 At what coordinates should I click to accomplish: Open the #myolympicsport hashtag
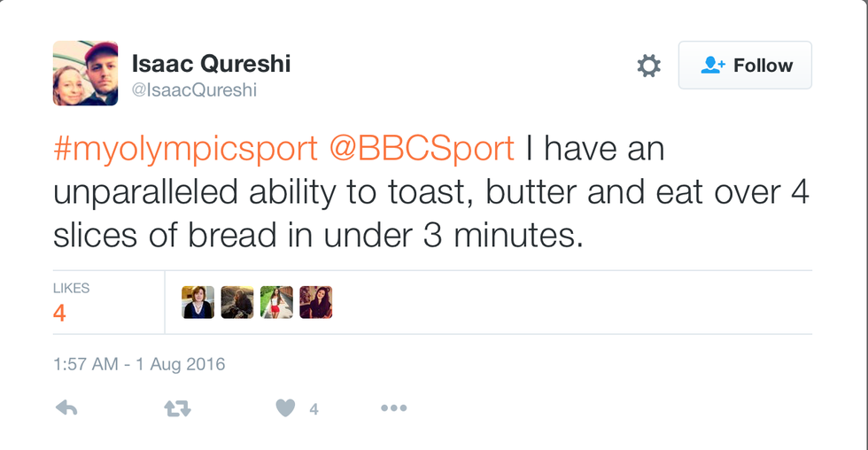pos(184,149)
